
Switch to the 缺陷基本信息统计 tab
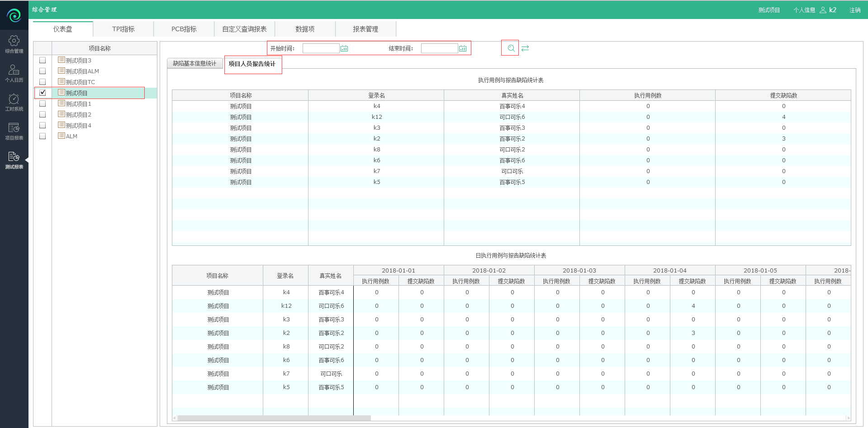(194, 64)
